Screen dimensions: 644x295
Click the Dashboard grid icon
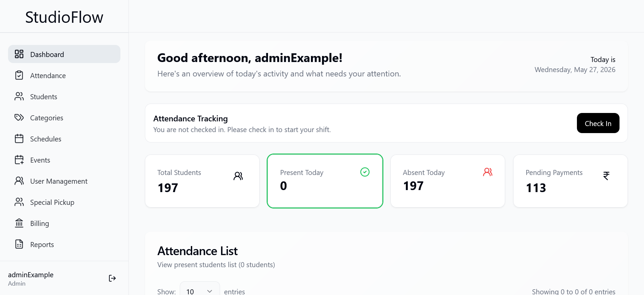pos(19,54)
